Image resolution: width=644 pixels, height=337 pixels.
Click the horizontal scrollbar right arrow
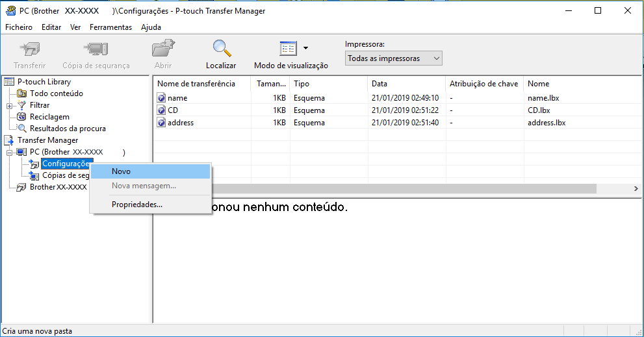click(x=636, y=188)
